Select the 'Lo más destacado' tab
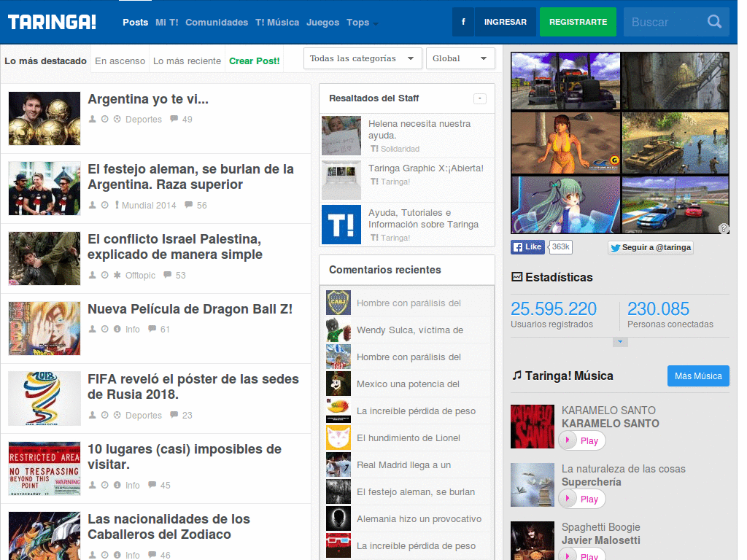 [x=45, y=61]
